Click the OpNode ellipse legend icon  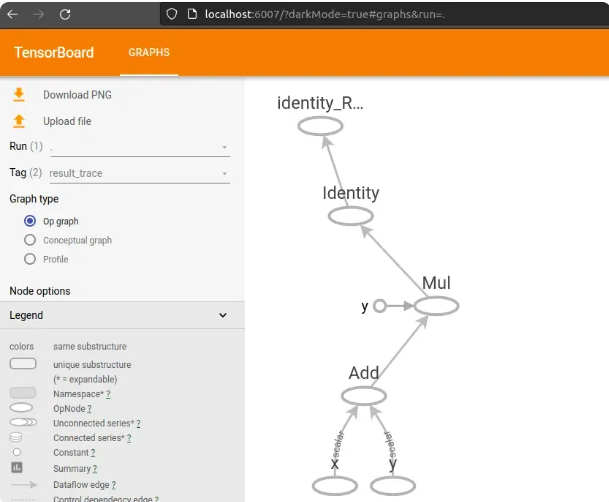click(21, 408)
